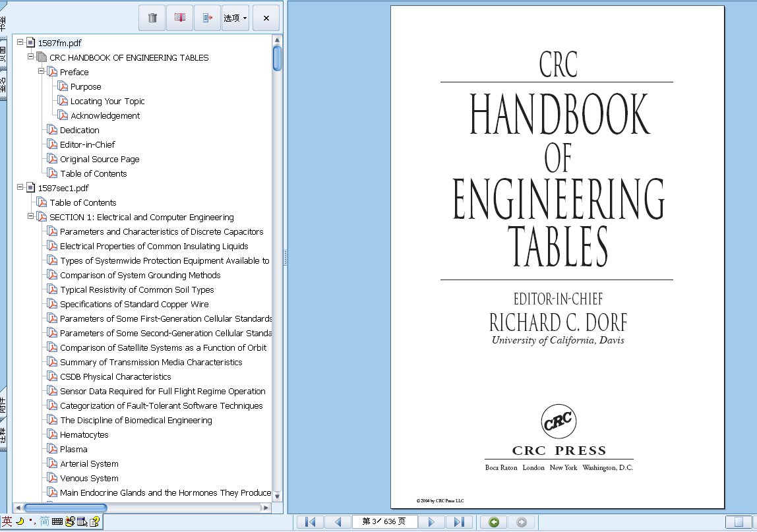Go back to the previous view (green arrow)
757x532 pixels.
point(494,522)
